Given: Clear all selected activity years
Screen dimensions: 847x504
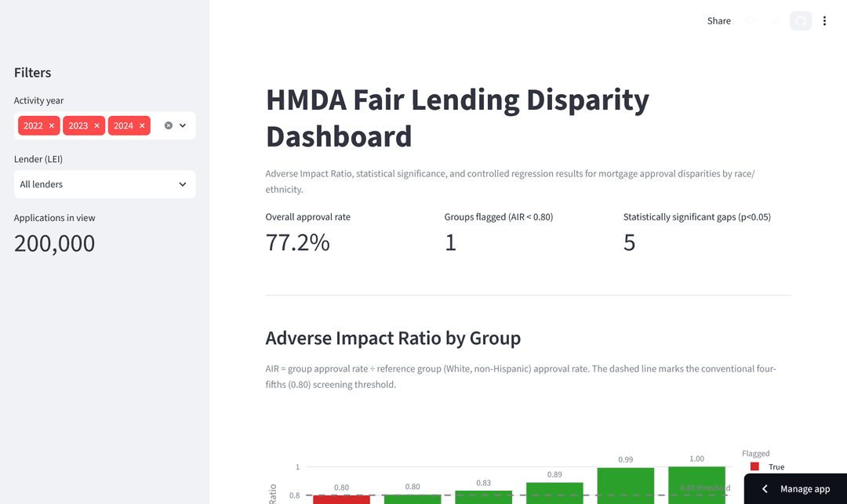Looking at the screenshot, I should pyautogui.click(x=169, y=125).
